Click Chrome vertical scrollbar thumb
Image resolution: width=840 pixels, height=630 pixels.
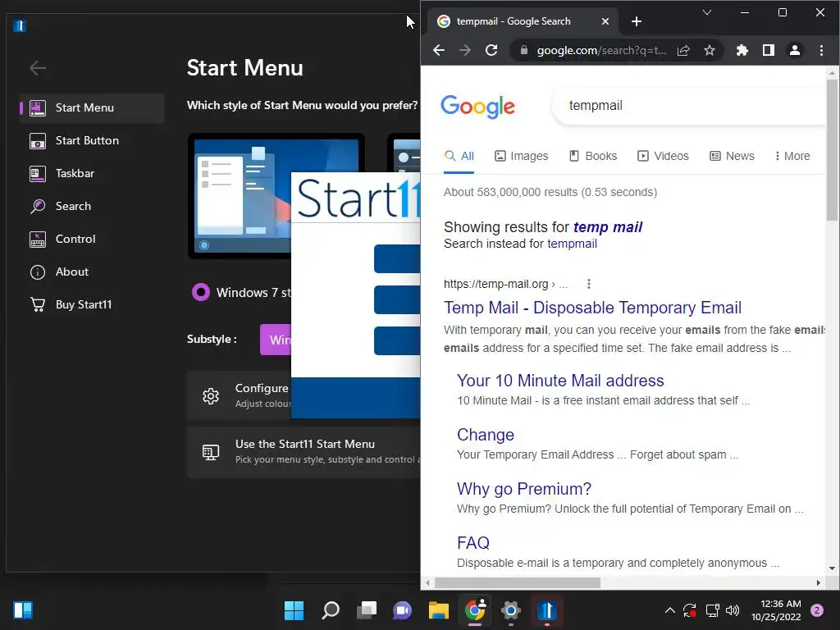(832, 150)
